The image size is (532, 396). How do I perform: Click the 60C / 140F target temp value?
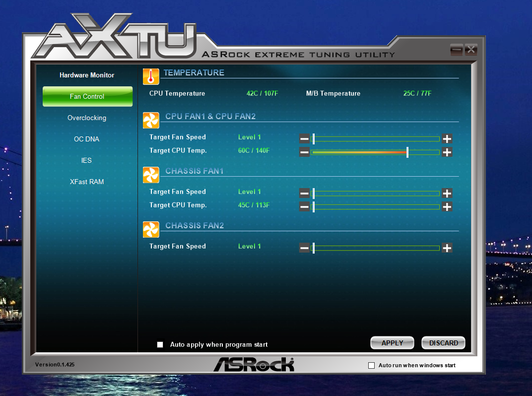click(254, 150)
